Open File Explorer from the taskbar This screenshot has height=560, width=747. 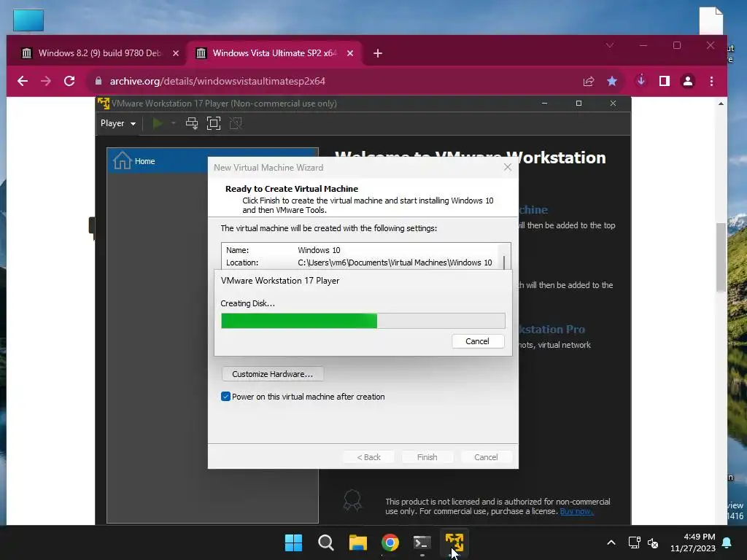click(x=357, y=542)
